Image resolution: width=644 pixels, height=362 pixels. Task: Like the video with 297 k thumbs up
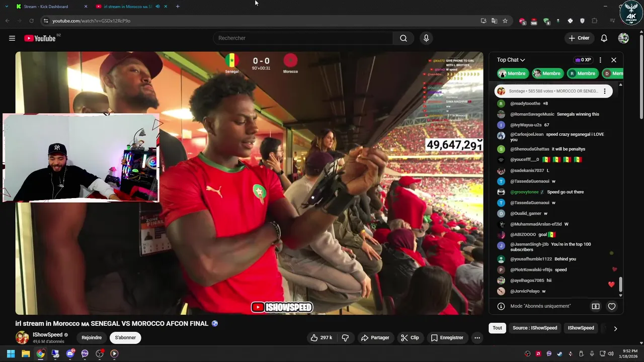pos(321,338)
